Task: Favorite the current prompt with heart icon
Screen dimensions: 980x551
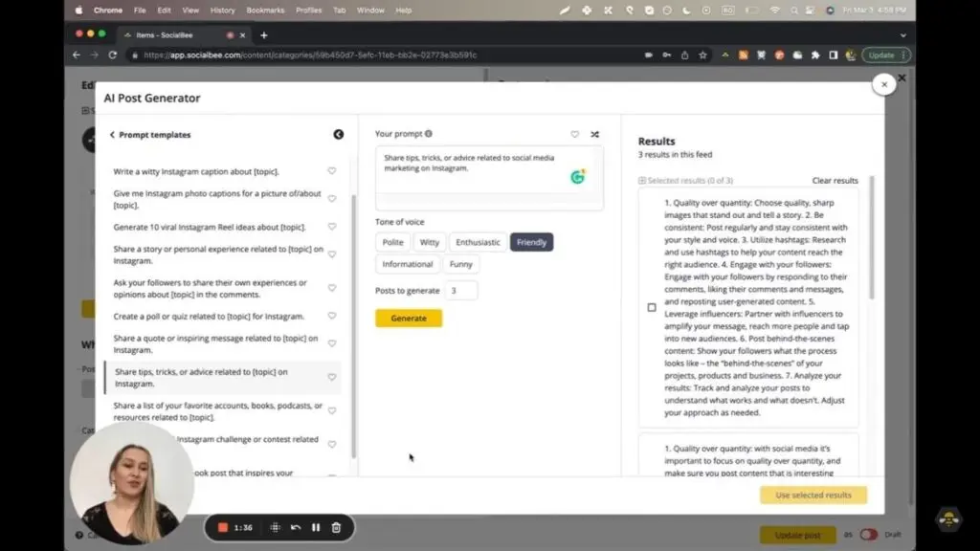Action: 574,135
